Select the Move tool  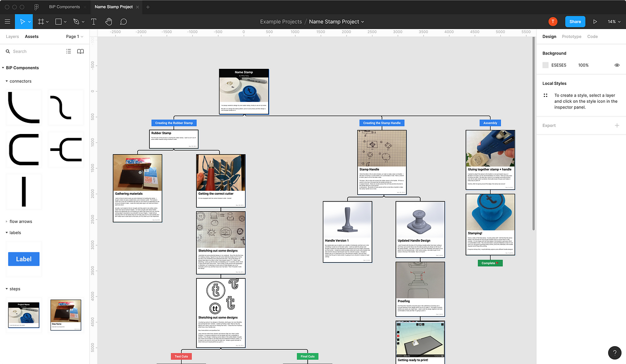coord(22,21)
